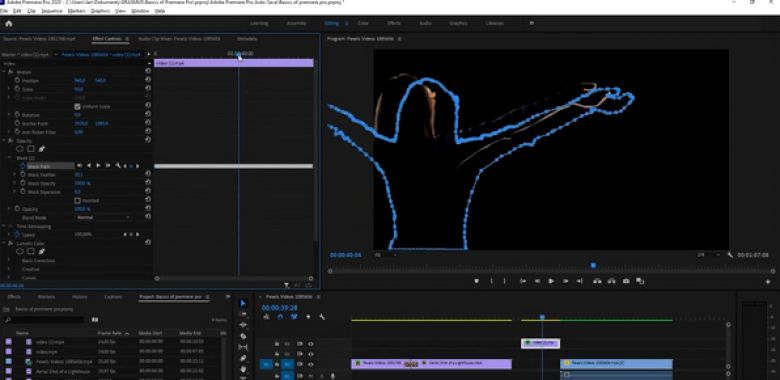Collapse the Opacity effect group
The image size is (780, 380).
coord(4,141)
